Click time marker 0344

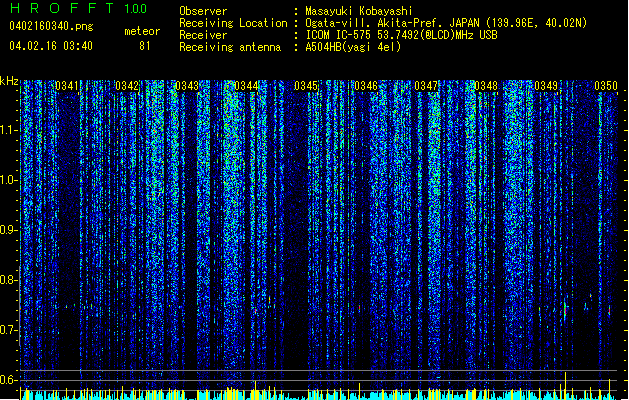[x=246, y=86]
